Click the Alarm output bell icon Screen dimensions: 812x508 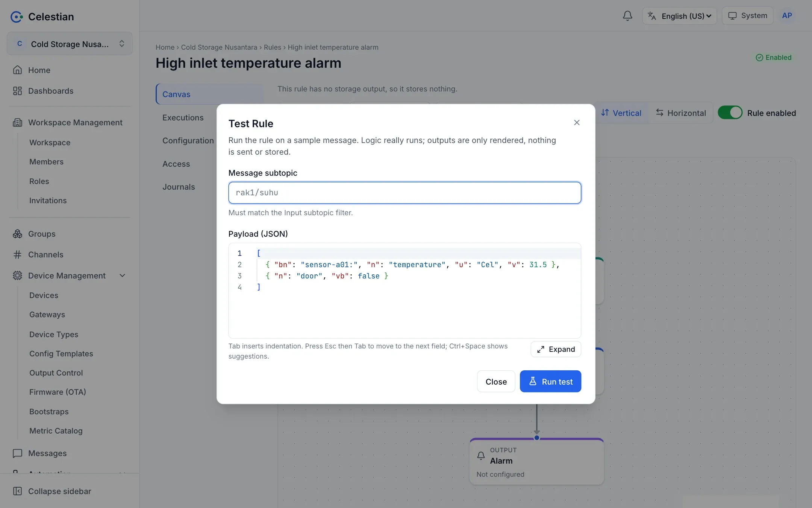point(481,456)
